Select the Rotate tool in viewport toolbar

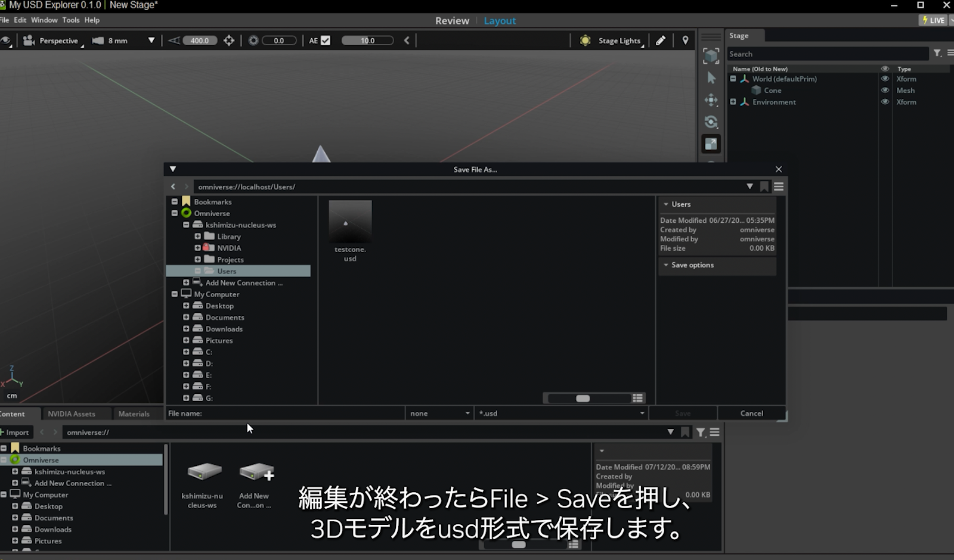(x=711, y=122)
